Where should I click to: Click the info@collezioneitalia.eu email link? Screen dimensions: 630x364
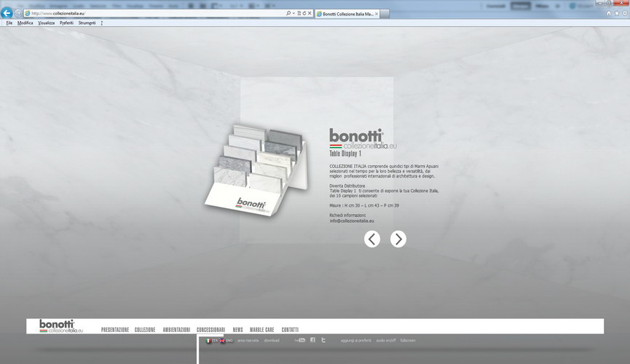[352, 221]
